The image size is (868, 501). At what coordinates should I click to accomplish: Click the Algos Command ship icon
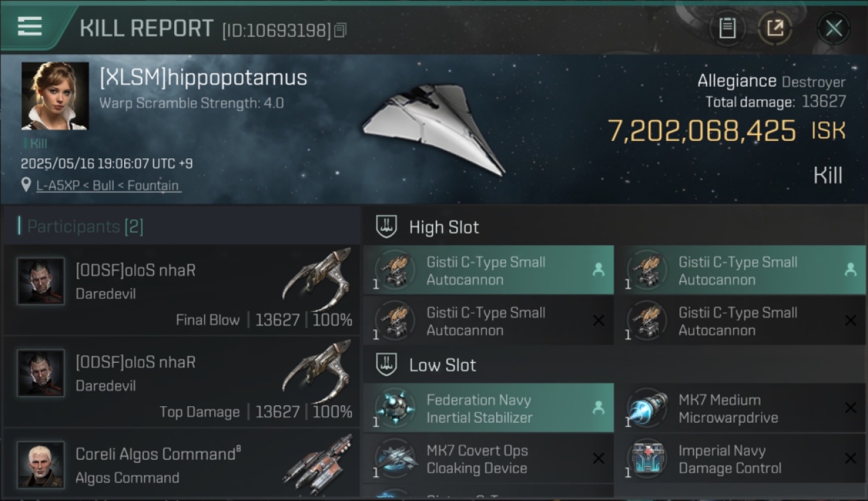(x=318, y=460)
